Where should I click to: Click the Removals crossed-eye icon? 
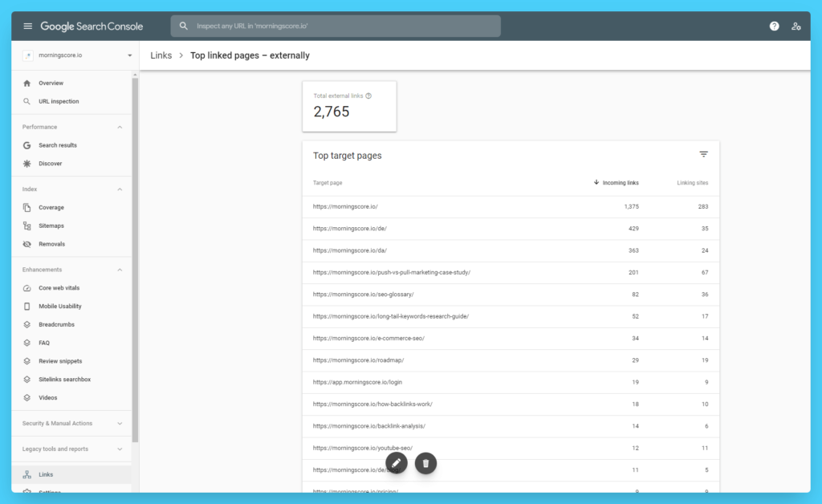pos(27,245)
